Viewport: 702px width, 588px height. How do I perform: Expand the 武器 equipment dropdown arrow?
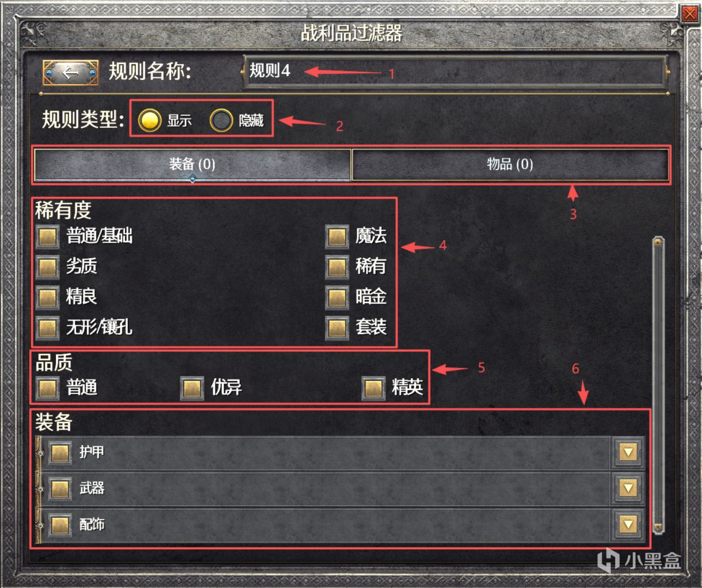point(628,488)
